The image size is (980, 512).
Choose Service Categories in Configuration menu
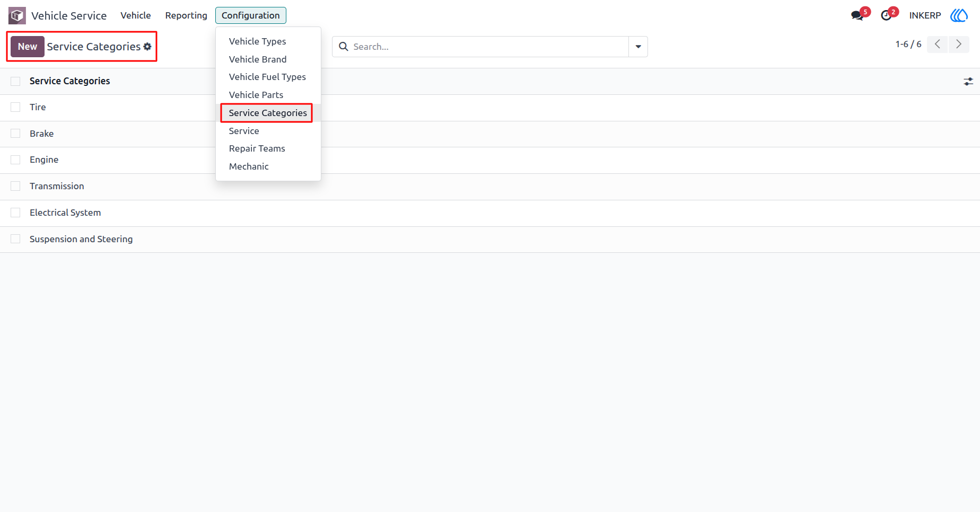click(268, 113)
